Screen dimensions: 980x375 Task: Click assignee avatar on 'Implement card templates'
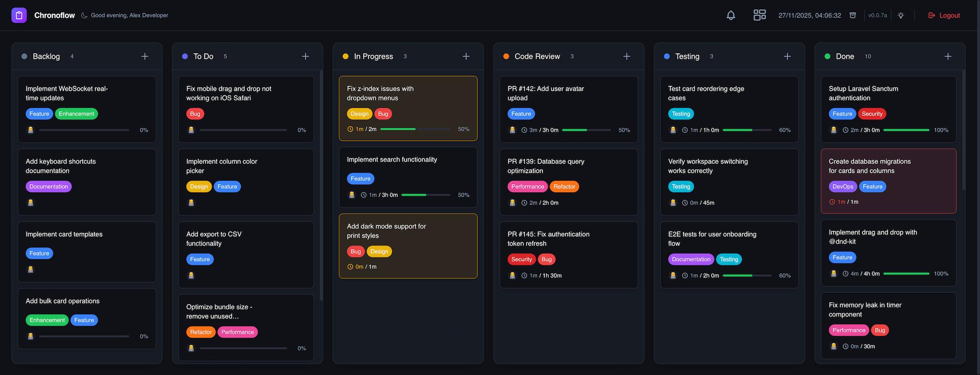[x=31, y=270]
